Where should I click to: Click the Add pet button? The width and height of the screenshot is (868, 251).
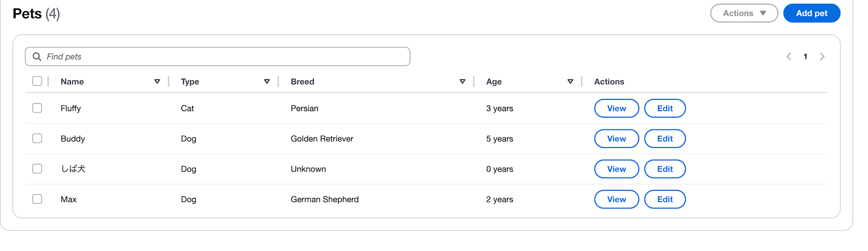(x=812, y=13)
